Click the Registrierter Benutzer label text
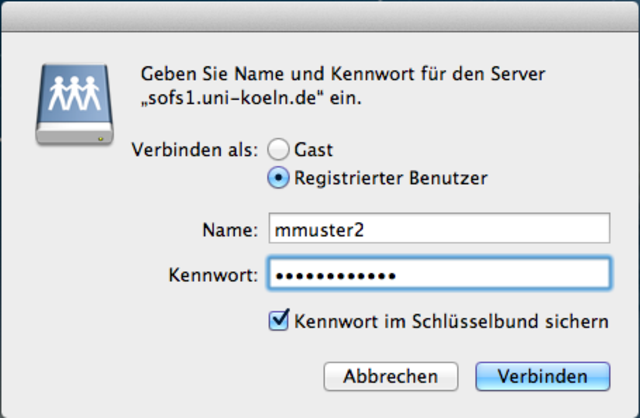 pyautogui.click(x=391, y=178)
